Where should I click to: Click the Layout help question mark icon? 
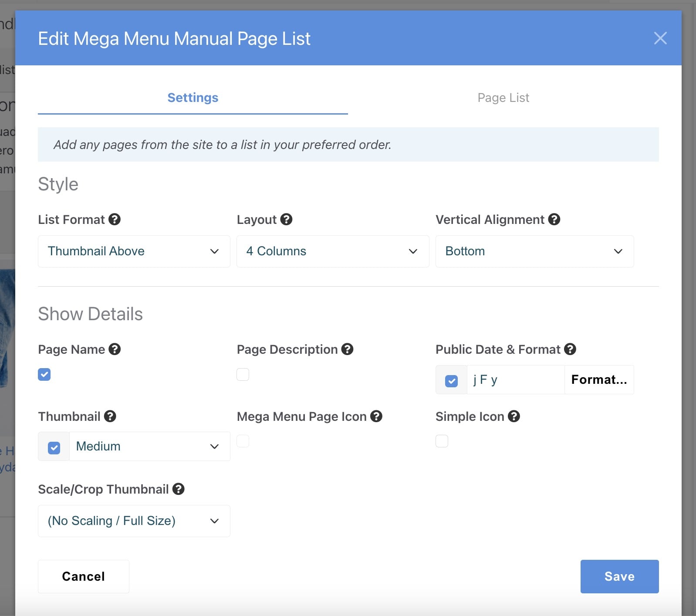(286, 219)
